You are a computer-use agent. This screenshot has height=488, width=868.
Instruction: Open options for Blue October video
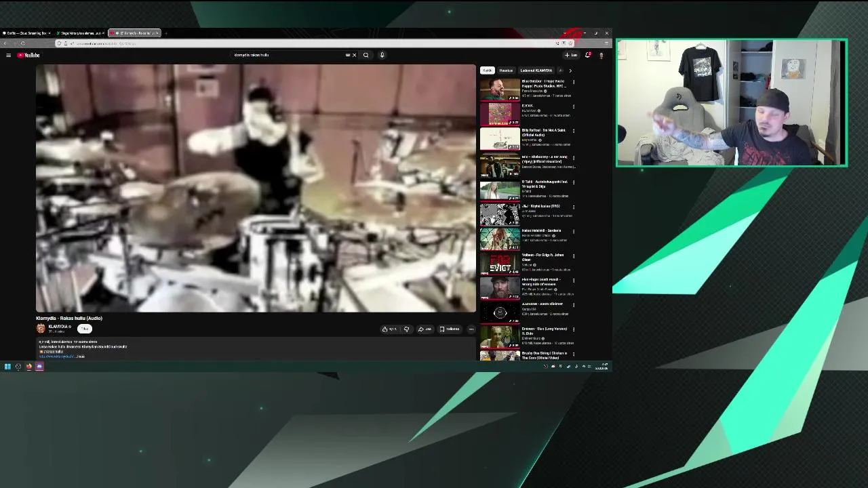(x=574, y=82)
